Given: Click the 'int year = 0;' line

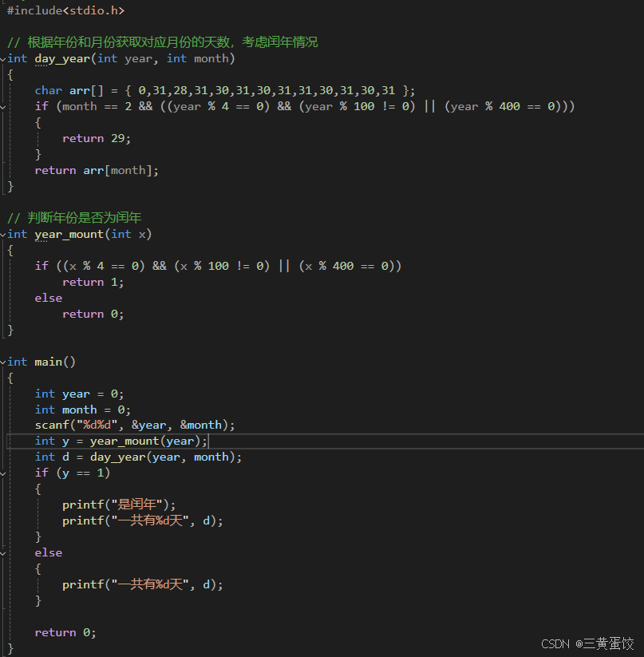Looking at the screenshot, I should point(79,394).
